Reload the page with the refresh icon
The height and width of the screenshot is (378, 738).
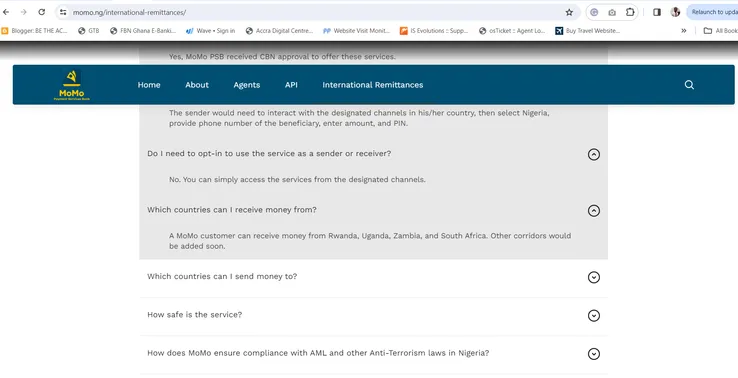[41, 12]
